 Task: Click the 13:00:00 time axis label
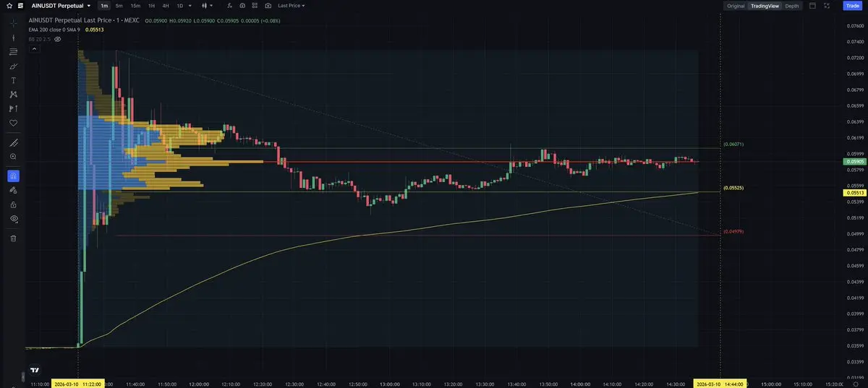391,384
